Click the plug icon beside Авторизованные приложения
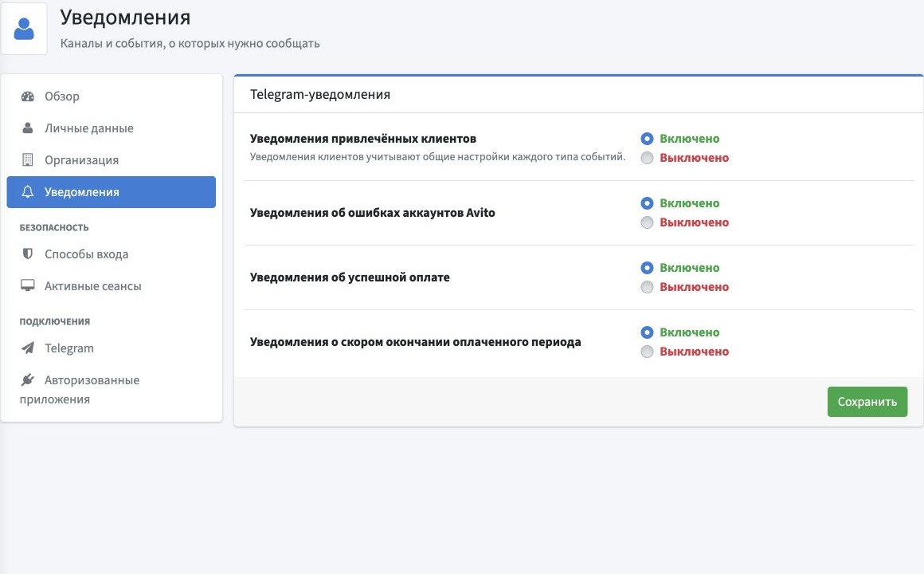Viewport: 924px width, 574px height. click(28, 380)
